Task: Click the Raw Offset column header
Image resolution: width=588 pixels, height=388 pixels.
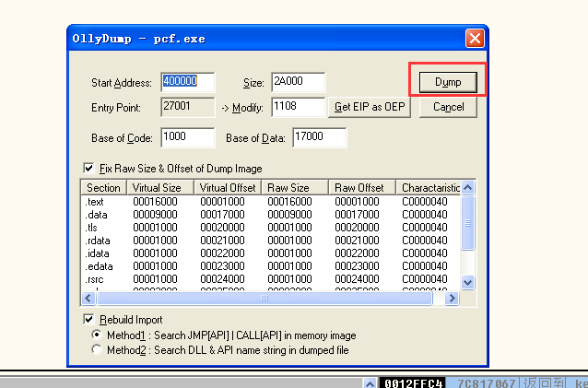Action: click(x=363, y=187)
